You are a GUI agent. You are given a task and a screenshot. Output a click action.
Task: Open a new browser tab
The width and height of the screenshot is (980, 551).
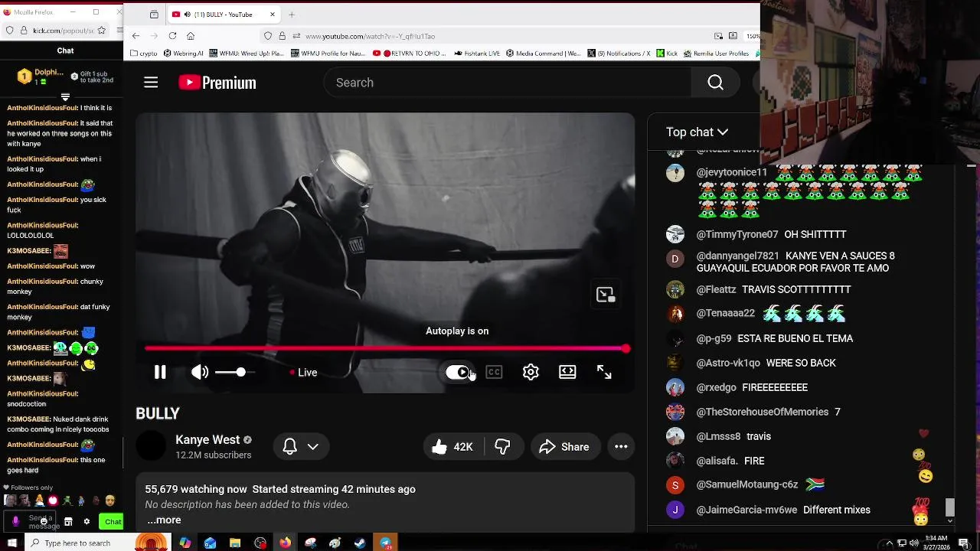click(291, 15)
